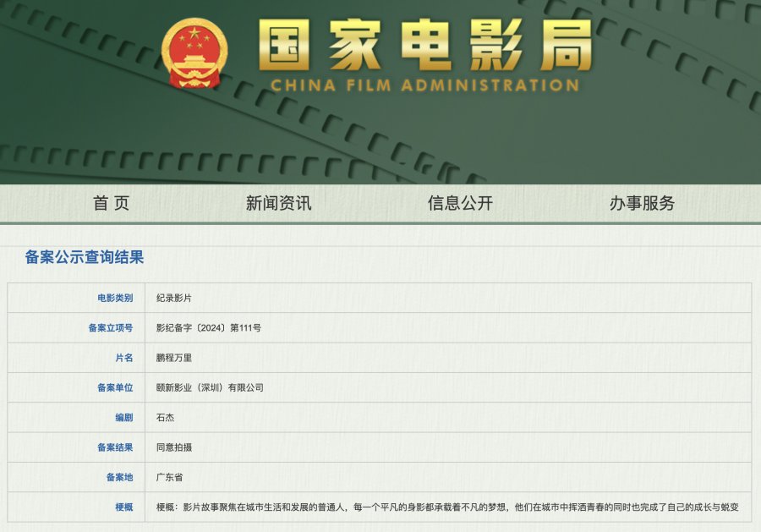761x532 pixels.
Task: Click the CHINA FILM ADMINISTRATION subtitle
Action: [424, 85]
